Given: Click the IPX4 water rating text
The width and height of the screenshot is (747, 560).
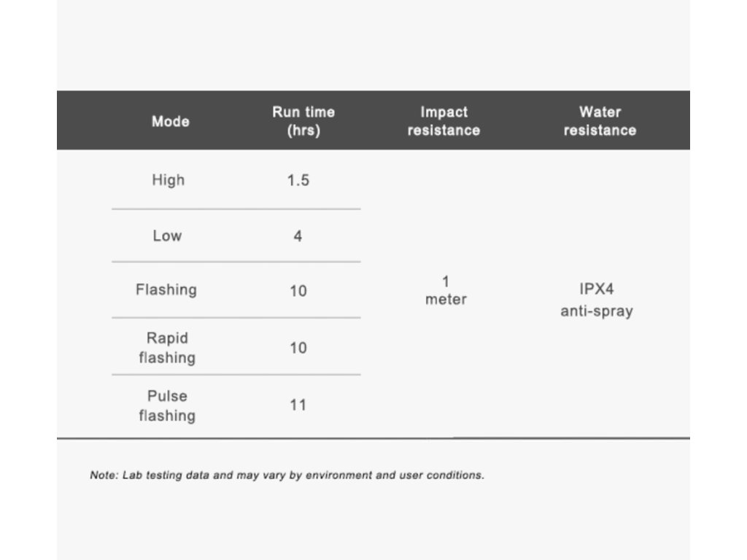Looking at the screenshot, I should (x=597, y=289).
